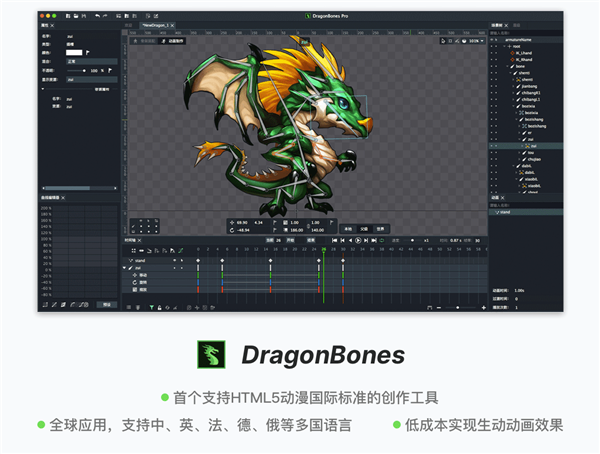Click the white color swatch in properties

pyautogui.click(x=74, y=52)
